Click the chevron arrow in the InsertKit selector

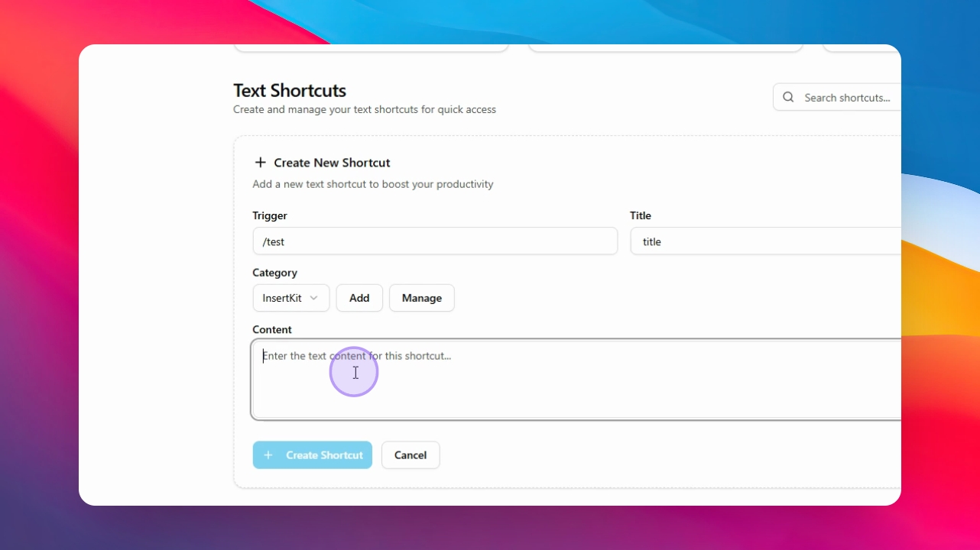tap(314, 298)
